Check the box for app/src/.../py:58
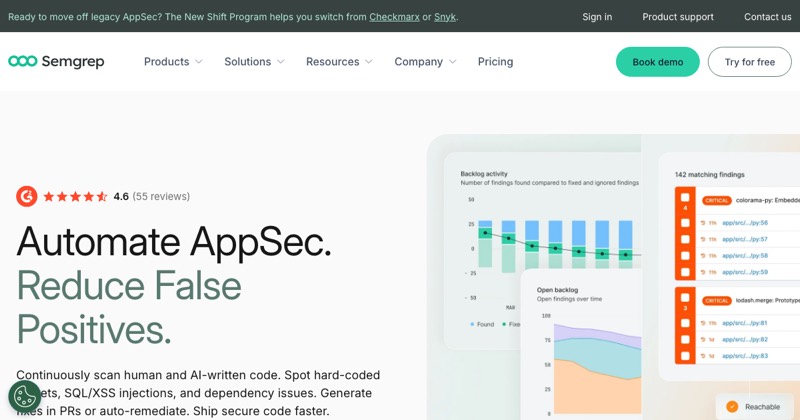 (685, 256)
